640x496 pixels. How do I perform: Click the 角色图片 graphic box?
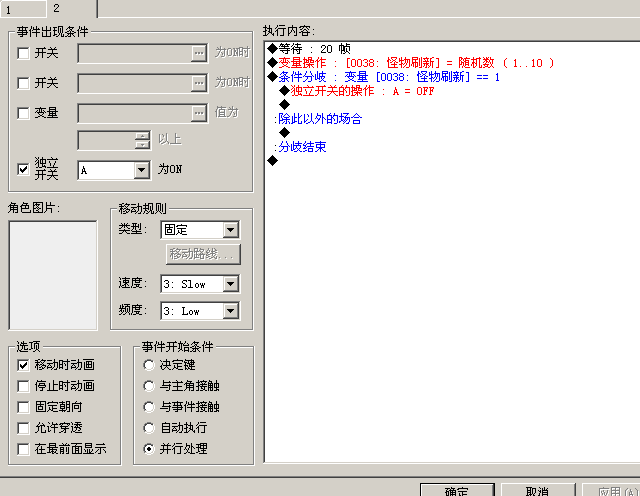53,276
